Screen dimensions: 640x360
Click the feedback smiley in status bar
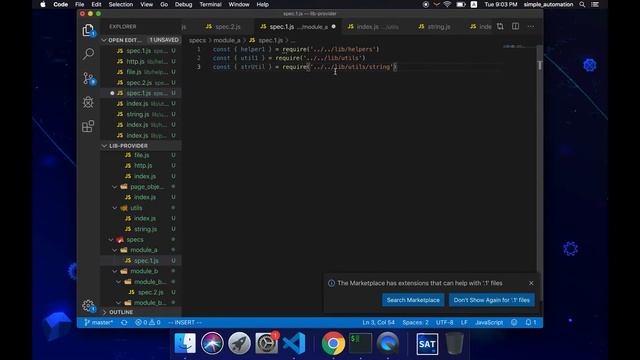(514, 322)
